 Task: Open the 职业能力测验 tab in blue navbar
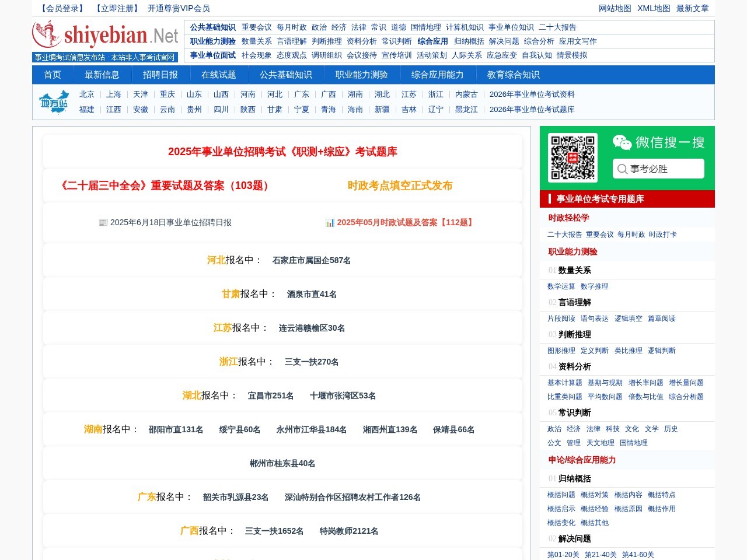pos(362,75)
